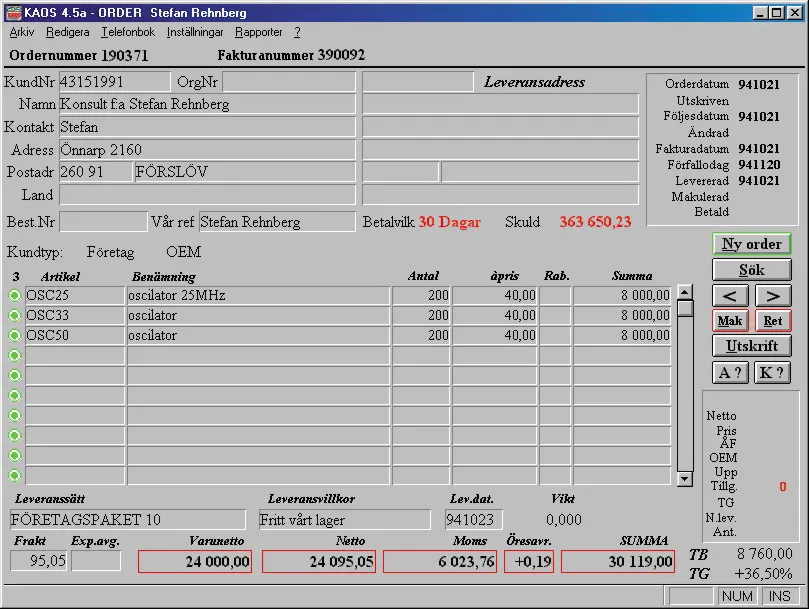Click the INS status bar indicator
Screen dimensions: 809x609
click(x=780, y=596)
